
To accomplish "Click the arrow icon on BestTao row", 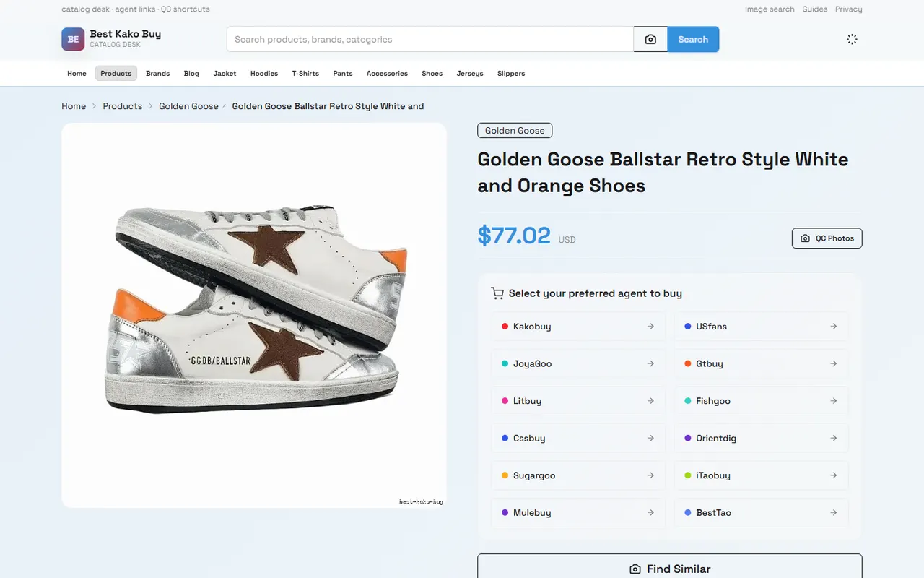I will (x=833, y=512).
